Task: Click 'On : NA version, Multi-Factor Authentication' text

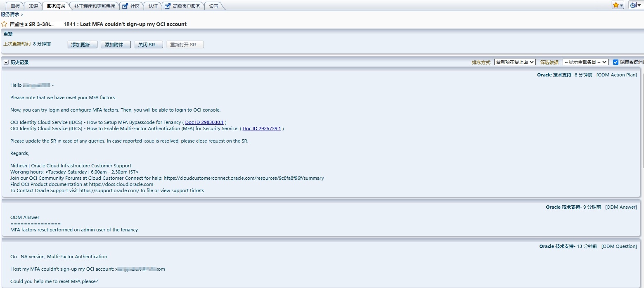Action: tap(59, 257)
